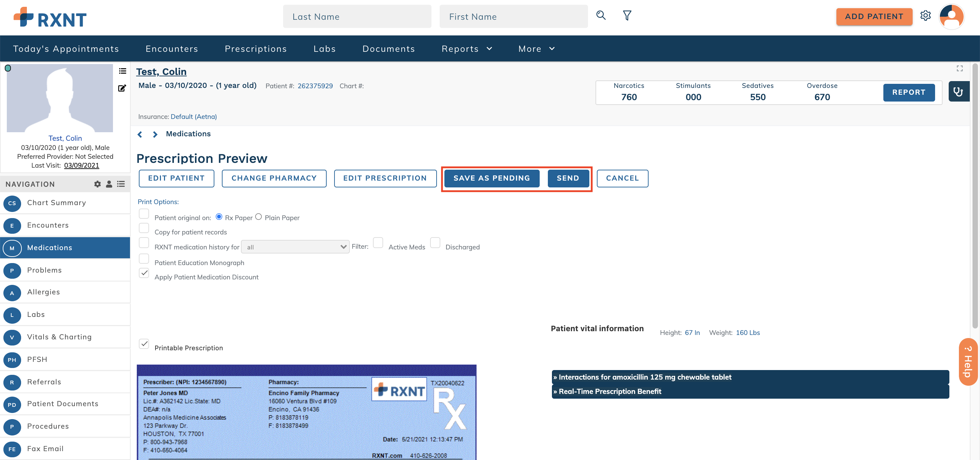Viewport: 980px width, 460px height.
Task: Select the Plain Paper radio button
Action: pyautogui.click(x=259, y=217)
